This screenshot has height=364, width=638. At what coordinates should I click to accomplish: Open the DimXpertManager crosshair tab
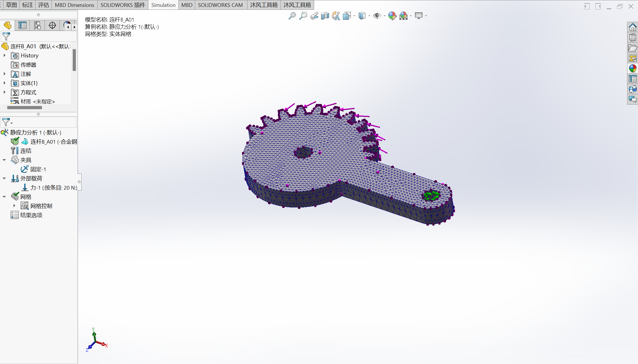point(52,26)
